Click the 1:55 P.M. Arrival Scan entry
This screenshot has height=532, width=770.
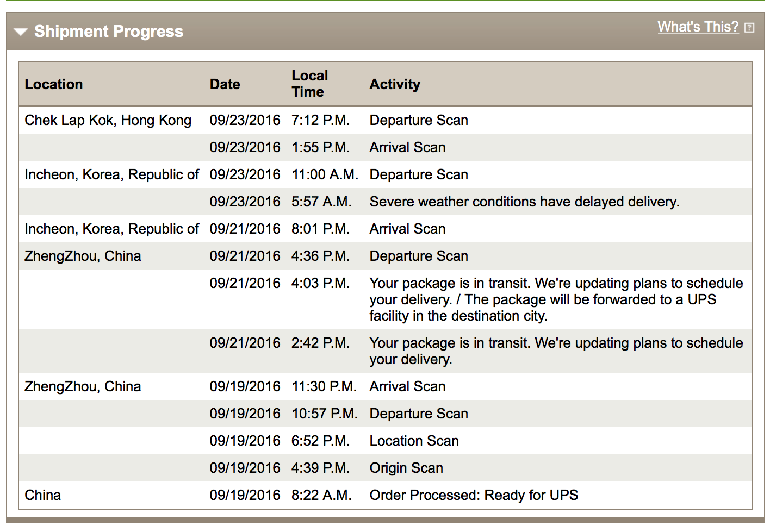click(x=386, y=147)
